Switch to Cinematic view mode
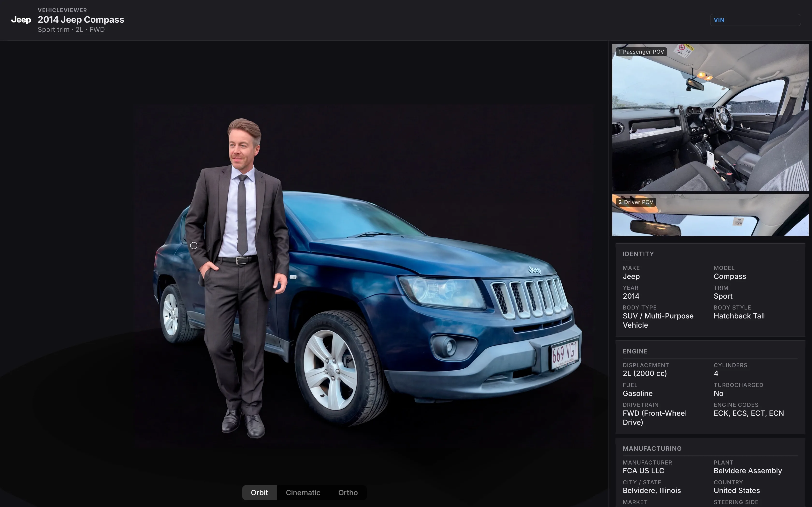This screenshot has height=507, width=812. 303,493
